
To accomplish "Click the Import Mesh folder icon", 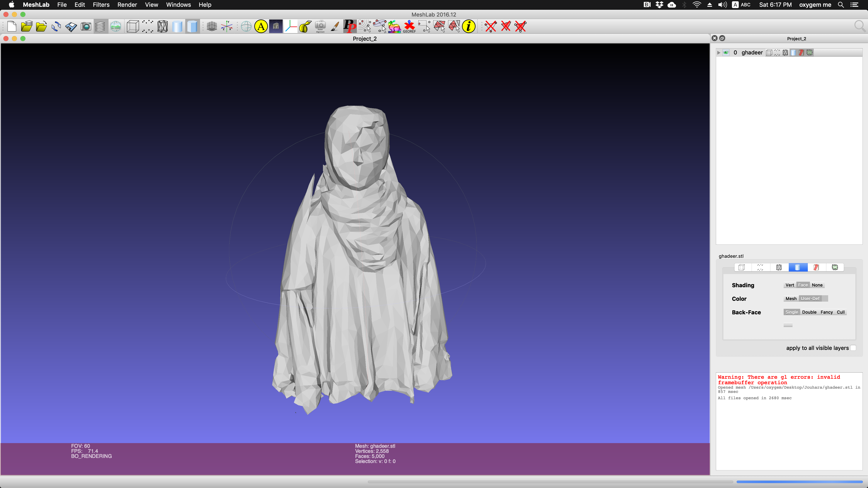I will 41,26.
